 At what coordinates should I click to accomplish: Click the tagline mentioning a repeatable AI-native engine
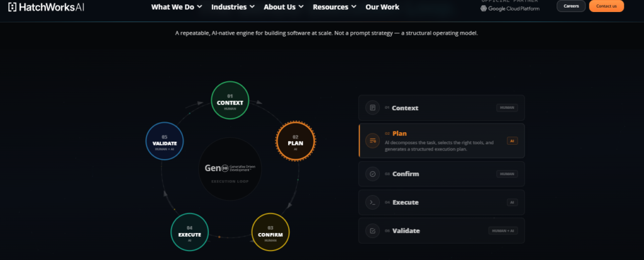tap(326, 33)
